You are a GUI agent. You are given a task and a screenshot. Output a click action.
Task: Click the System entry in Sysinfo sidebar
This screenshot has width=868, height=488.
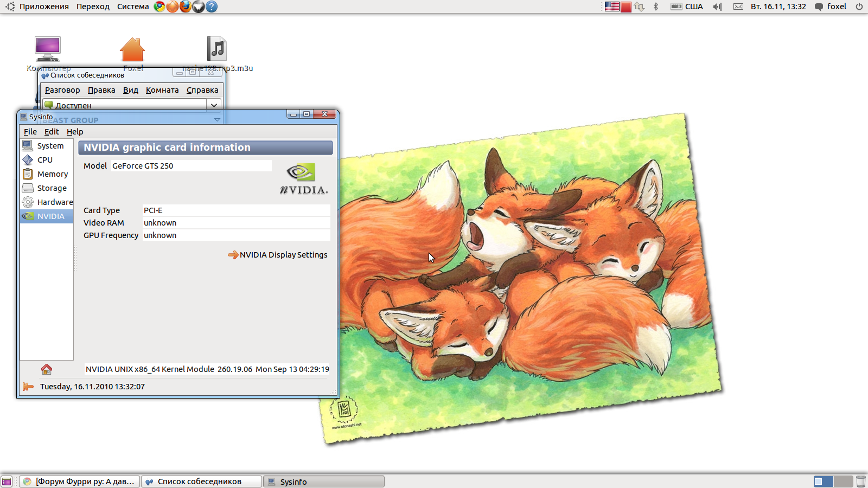50,146
